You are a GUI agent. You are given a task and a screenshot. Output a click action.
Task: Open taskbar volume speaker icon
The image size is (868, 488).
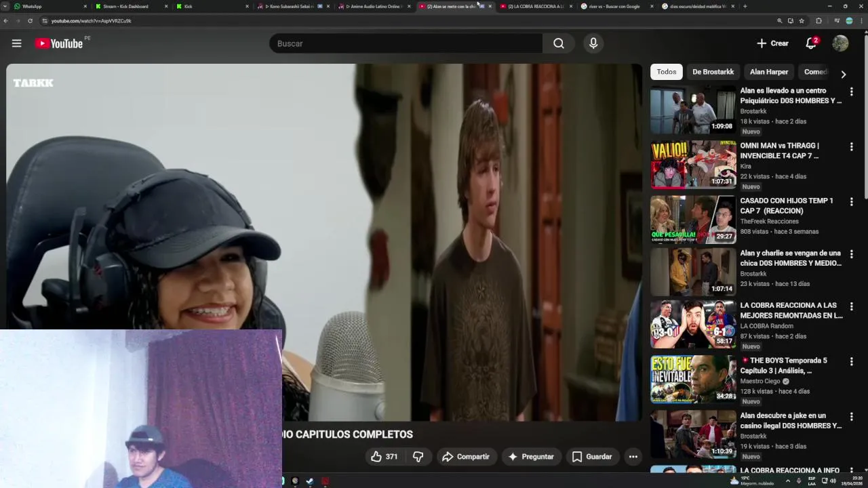pyautogui.click(x=833, y=481)
